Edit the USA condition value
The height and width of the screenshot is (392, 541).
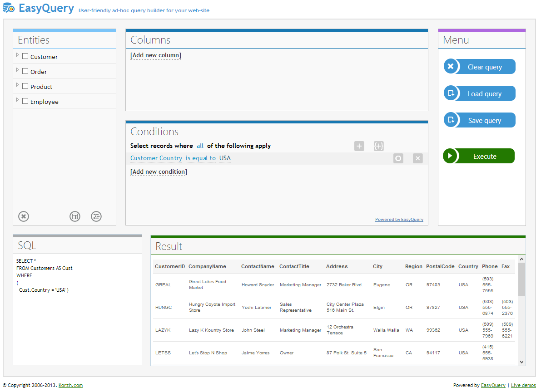click(225, 158)
